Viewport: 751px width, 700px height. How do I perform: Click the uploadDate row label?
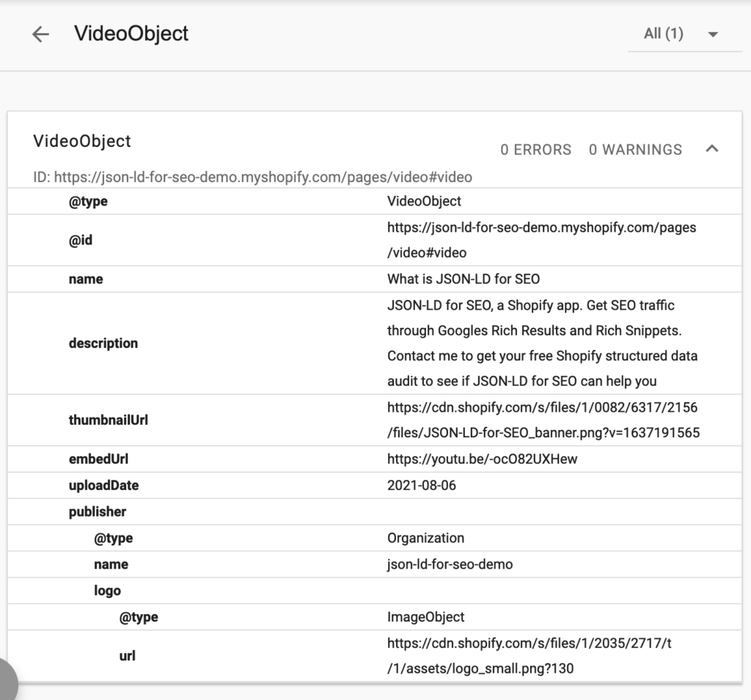click(104, 485)
